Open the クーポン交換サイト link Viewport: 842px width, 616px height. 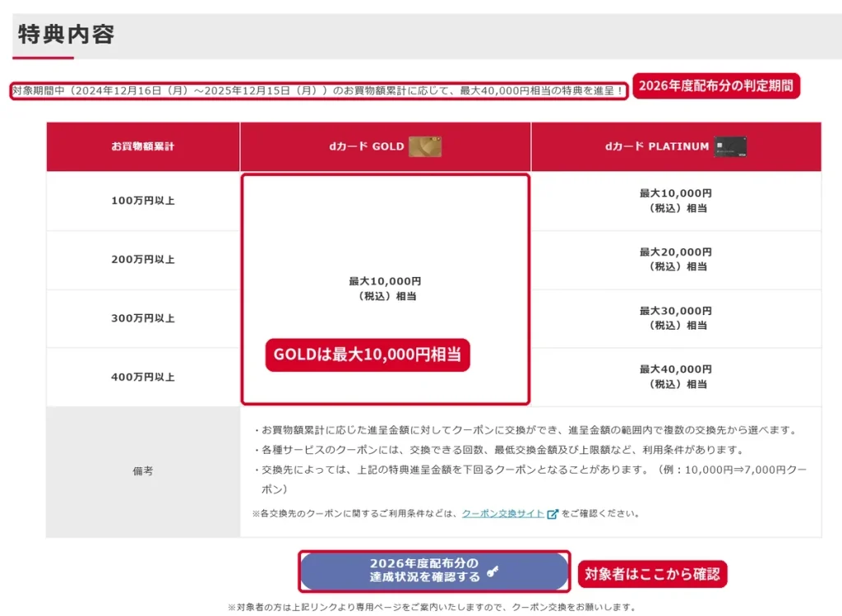(503, 513)
